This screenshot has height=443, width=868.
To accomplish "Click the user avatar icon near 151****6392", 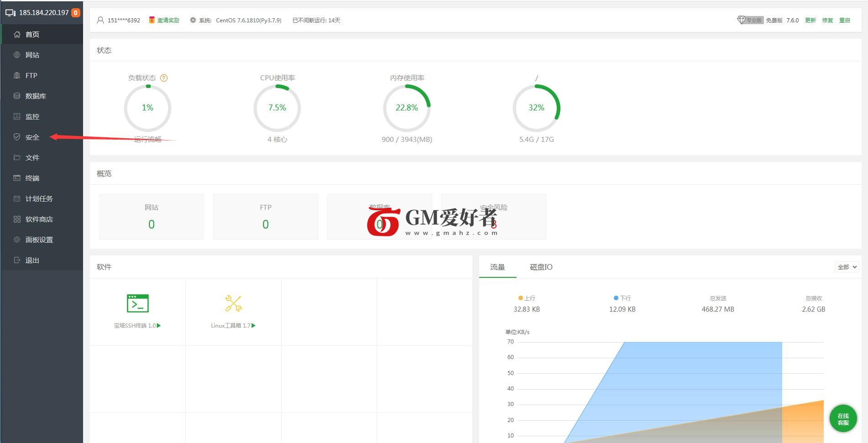I will [100, 20].
